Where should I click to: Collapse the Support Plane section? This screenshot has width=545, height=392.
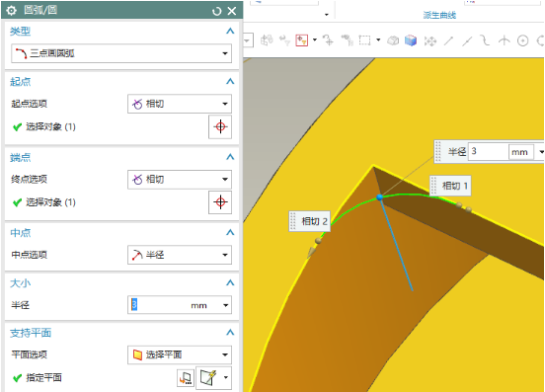tap(230, 333)
